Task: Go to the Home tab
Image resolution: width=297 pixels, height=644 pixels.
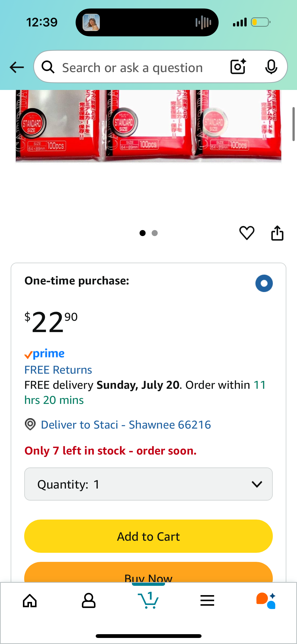Action: point(30,601)
